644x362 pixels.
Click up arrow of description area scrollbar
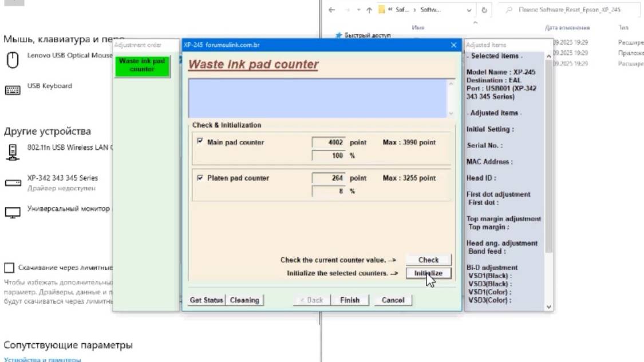pos(451,83)
